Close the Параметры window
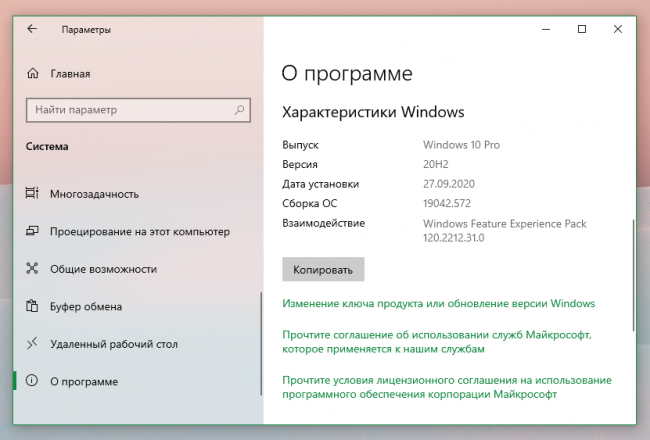 coord(618,29)
